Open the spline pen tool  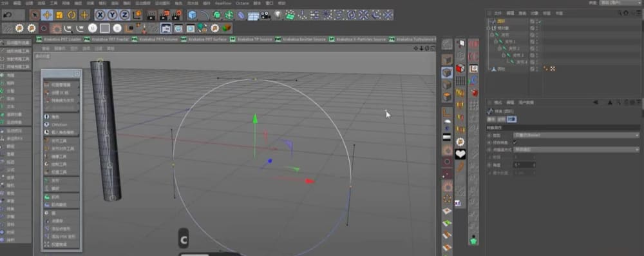click(204, 15)
